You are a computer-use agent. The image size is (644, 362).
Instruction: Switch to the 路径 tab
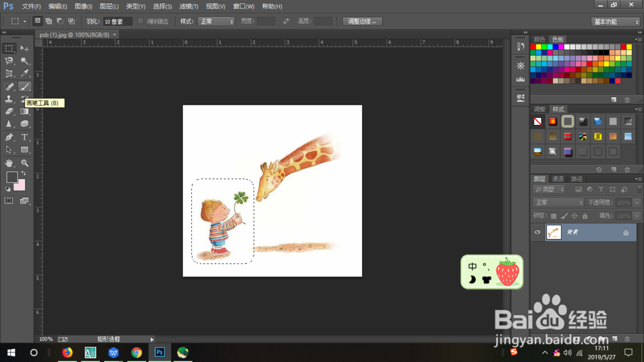tap(576, 178)
